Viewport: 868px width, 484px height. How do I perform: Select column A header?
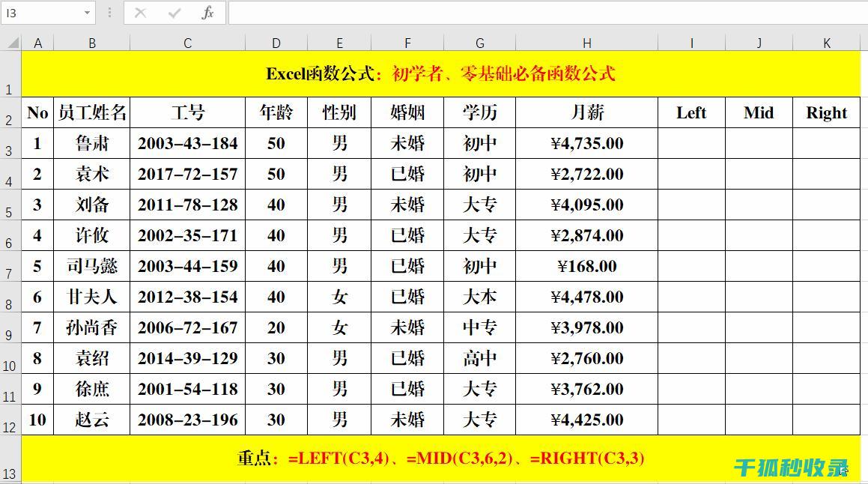tap(37, 43)
